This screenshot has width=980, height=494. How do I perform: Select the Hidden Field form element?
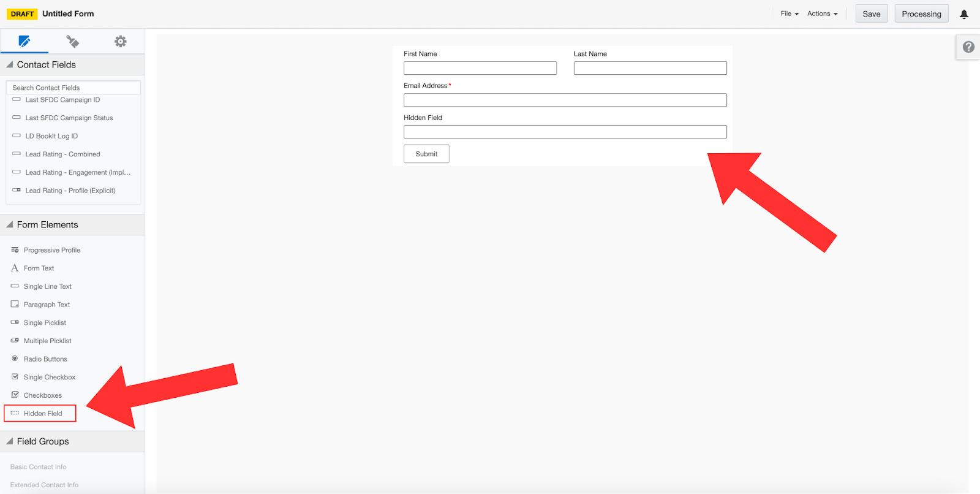point(42,414)
